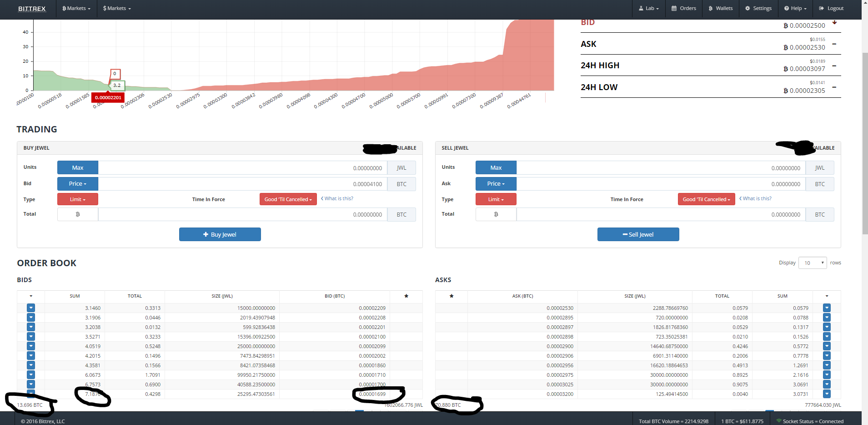Viewport: 868px width, 425px height.
Task: Focus Bid price input showing 0.00004100
Action: tap(243, 184)
